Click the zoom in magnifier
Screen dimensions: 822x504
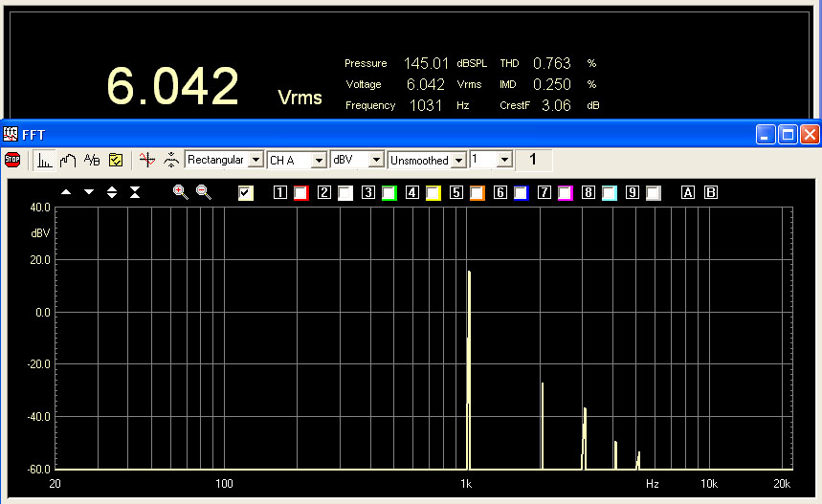[180, 192]
